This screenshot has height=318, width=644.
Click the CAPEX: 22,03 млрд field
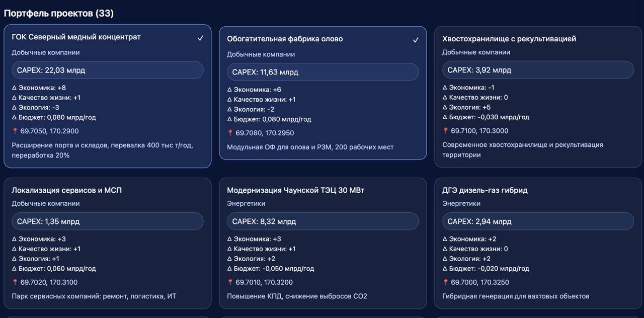[107, 70]
